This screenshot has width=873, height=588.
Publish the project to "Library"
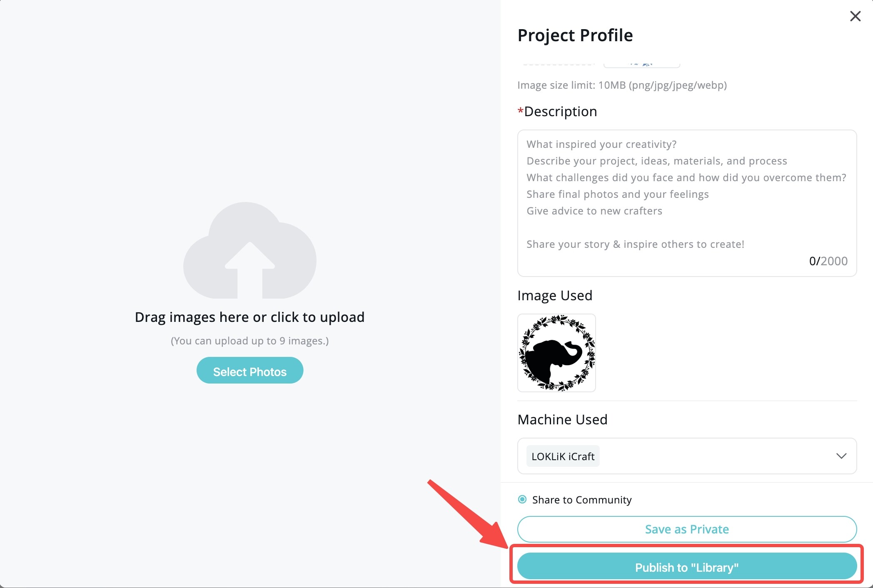pos(687,567)
